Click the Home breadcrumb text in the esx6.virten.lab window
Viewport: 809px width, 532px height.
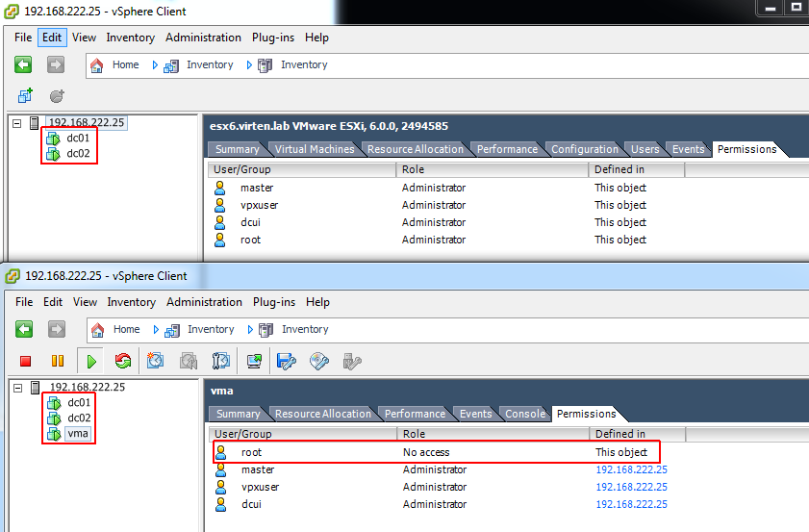point(126,65)
